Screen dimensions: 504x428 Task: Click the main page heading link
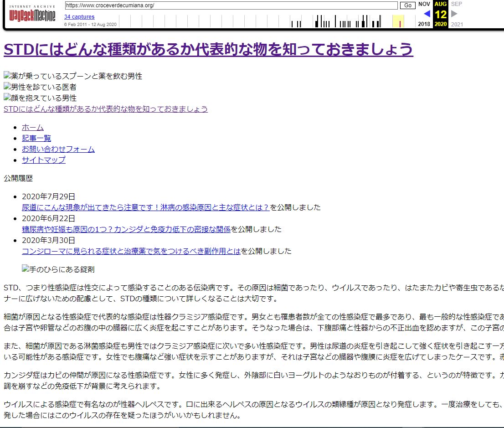[x=208, y=49]
